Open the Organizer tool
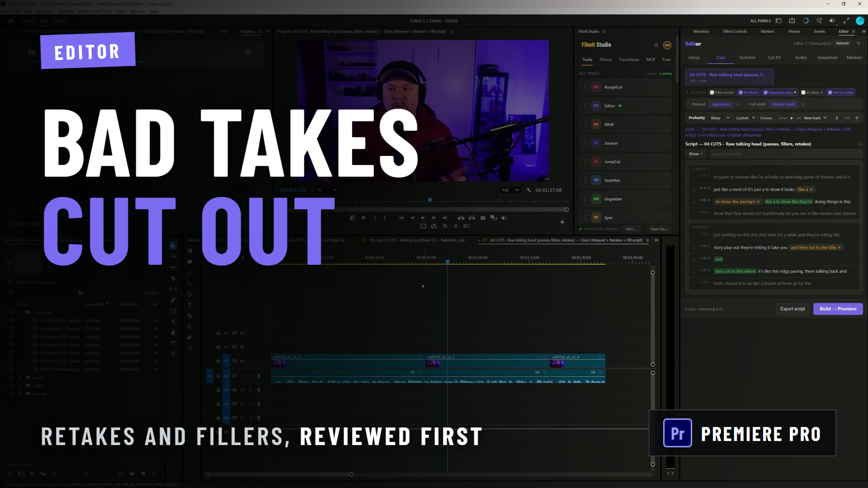868x488 pixels. (625, 199)
